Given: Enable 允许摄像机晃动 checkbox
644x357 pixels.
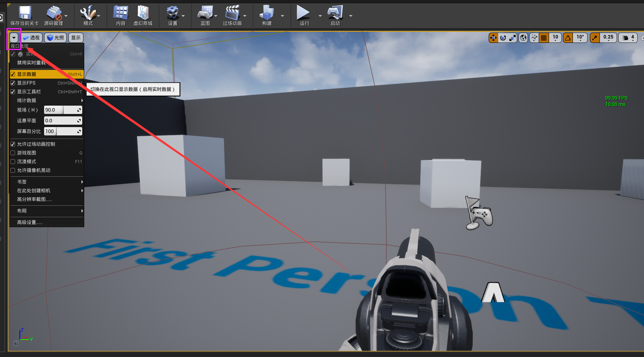Looking at the screenshot, I should coord(13,170).
